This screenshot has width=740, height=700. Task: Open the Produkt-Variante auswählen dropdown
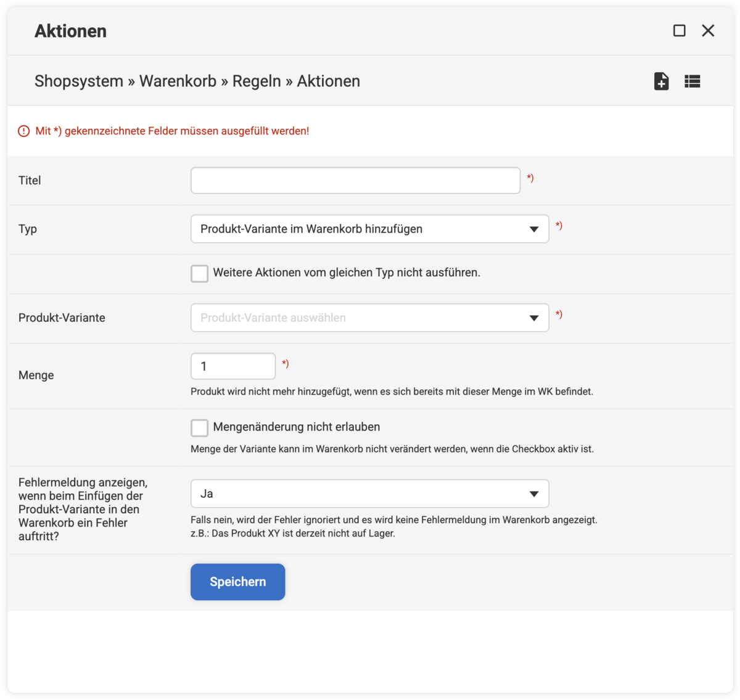click(369, 318)
